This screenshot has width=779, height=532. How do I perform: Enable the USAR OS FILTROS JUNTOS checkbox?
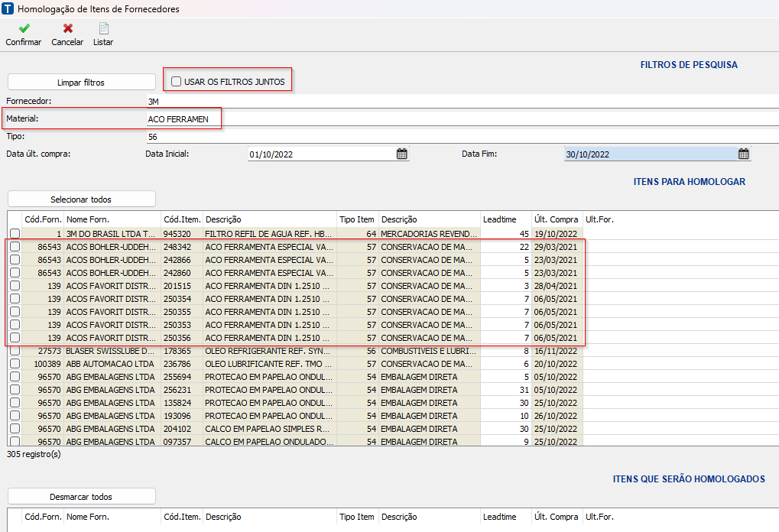click(177, 81)
